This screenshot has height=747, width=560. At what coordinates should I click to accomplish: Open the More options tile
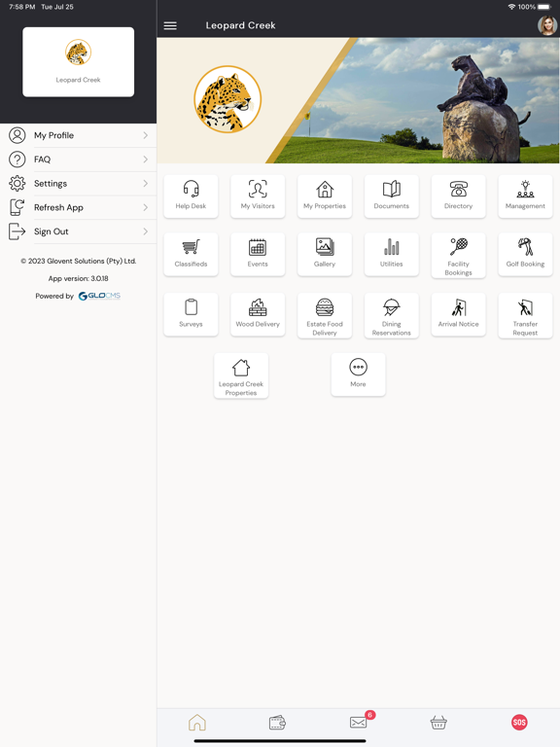[x=358, y=374]
